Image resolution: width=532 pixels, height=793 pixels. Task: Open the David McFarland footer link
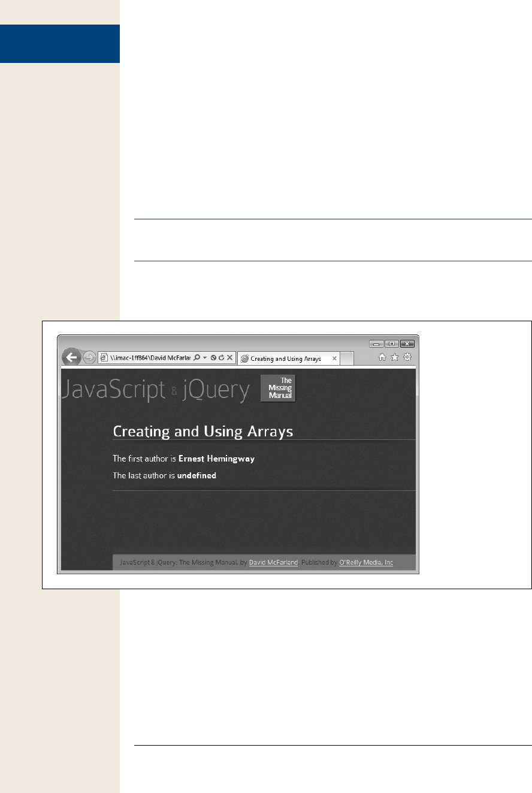[x=273, y=563]
